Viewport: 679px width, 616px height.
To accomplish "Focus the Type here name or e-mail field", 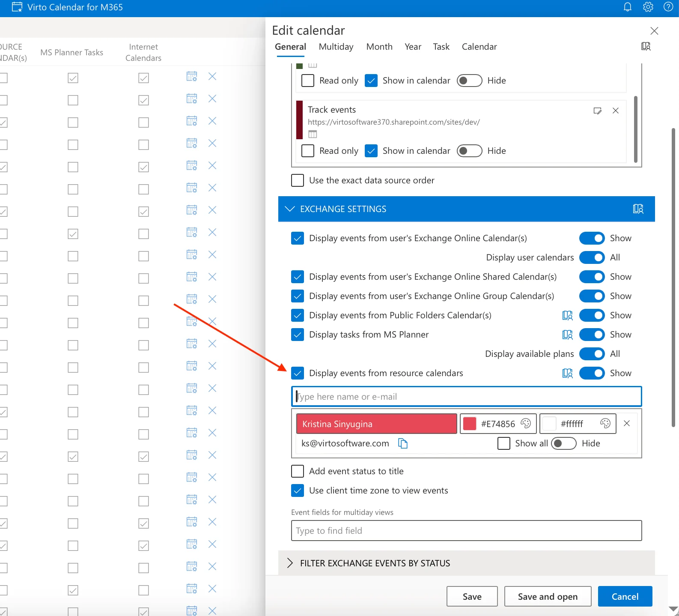I will pos(467,397).
